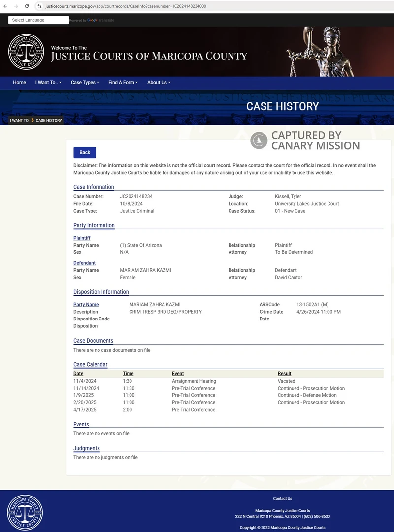Sort case calendar by Date header
Screen dimensions: 394x532
[x=78, y=374]
